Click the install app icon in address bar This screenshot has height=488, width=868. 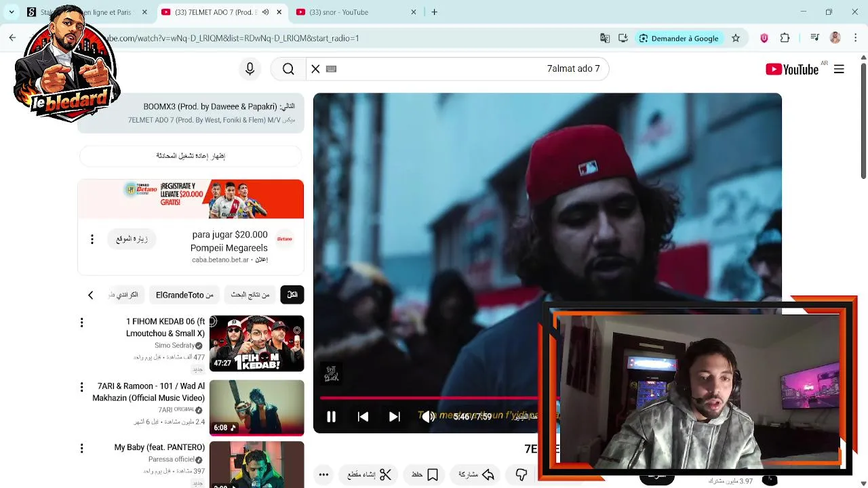[x=623, y=38]
